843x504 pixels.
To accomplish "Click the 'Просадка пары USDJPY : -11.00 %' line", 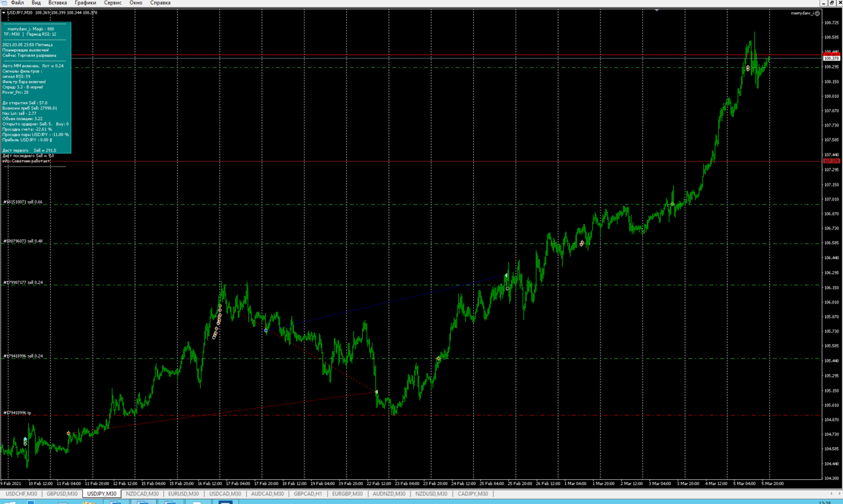I will point(36,134).
